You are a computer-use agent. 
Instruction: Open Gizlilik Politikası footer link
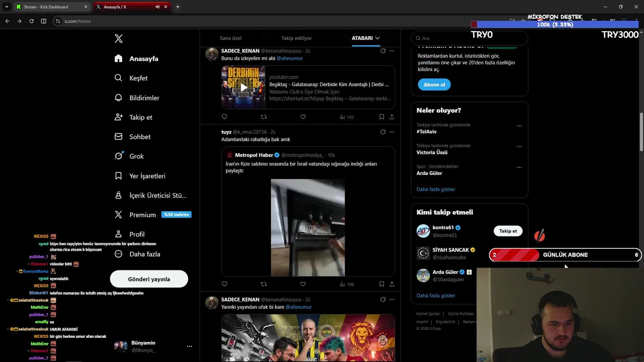(x=460, y=314)
